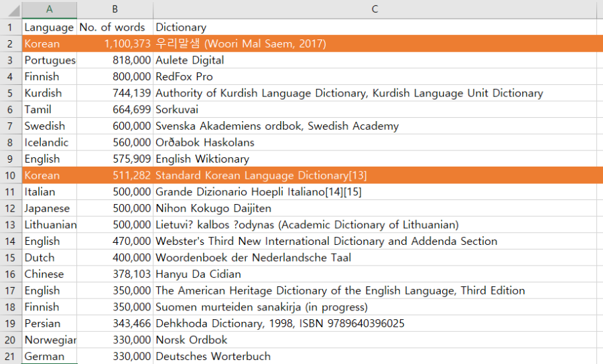Select row 19 header
603x364 pixels.
click(11, 324)
